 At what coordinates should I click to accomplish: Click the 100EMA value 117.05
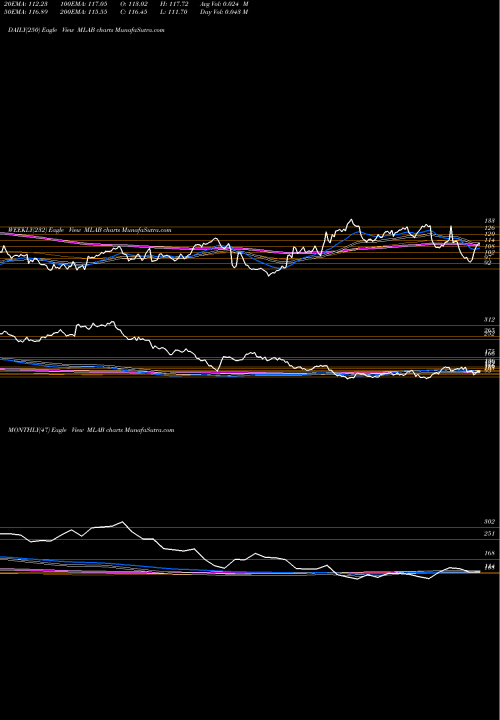84,4
